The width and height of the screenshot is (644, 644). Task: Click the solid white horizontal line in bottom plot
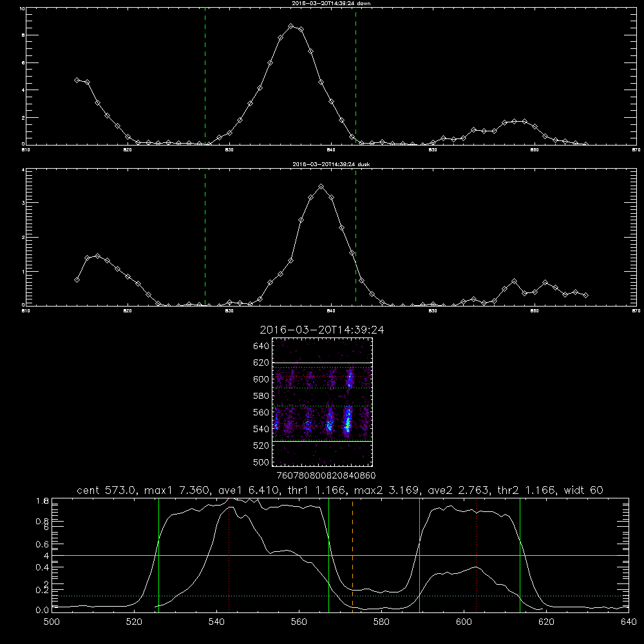coord(340,555)
